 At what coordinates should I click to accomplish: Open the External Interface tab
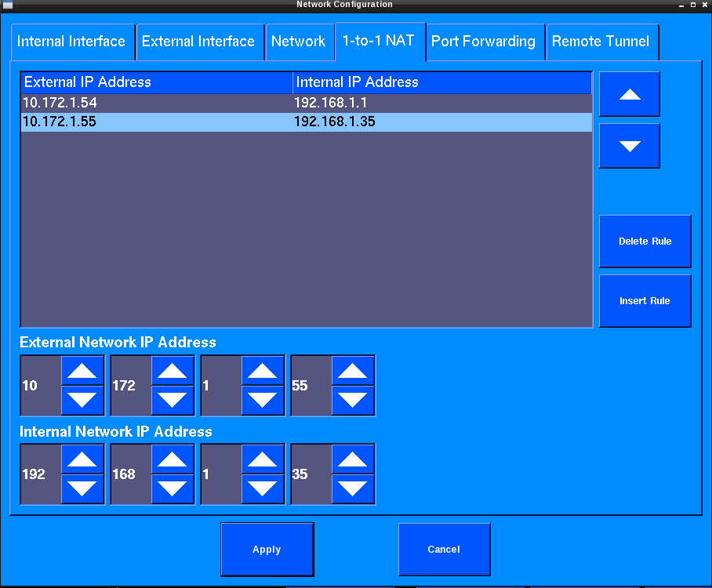tap(198, 42)
